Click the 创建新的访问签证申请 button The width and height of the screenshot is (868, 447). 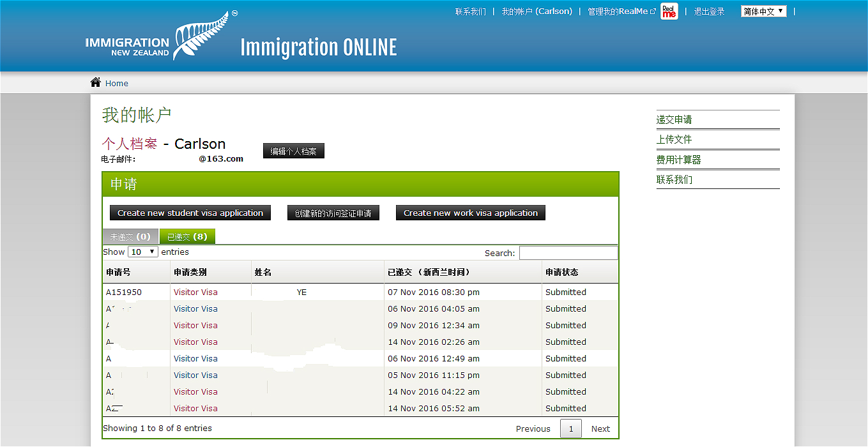[333, 212]
